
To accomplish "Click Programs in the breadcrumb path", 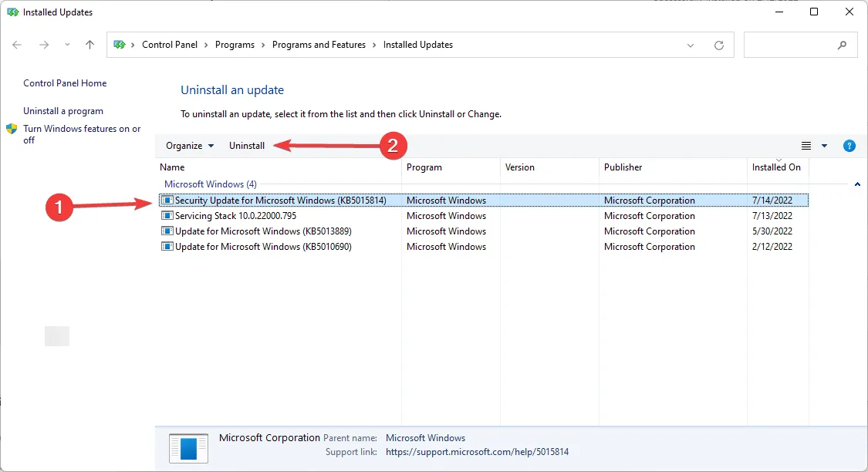I will coord(235,45).
